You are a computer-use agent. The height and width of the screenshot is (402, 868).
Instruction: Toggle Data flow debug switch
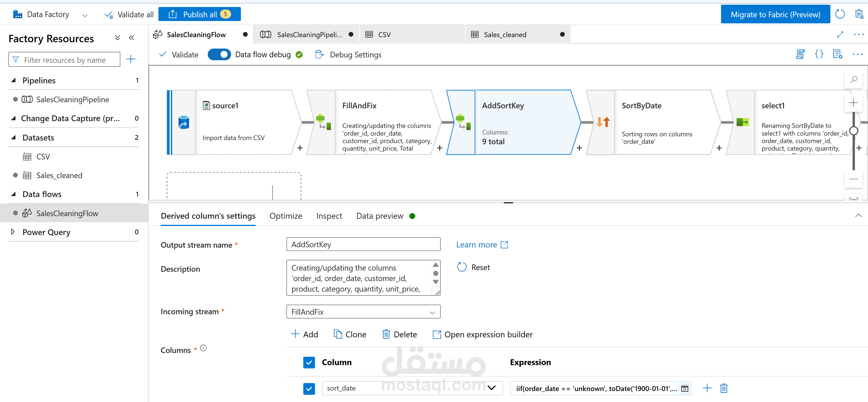point(219,55)
